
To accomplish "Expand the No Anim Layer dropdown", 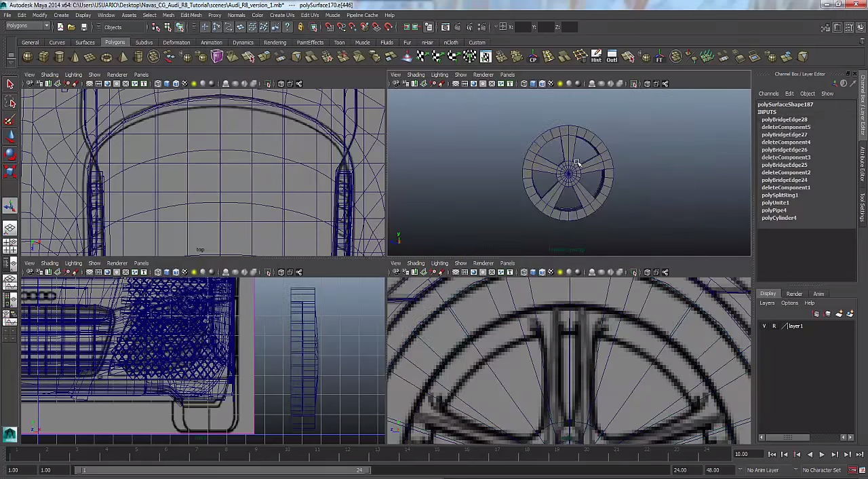I will click(762, 470).
